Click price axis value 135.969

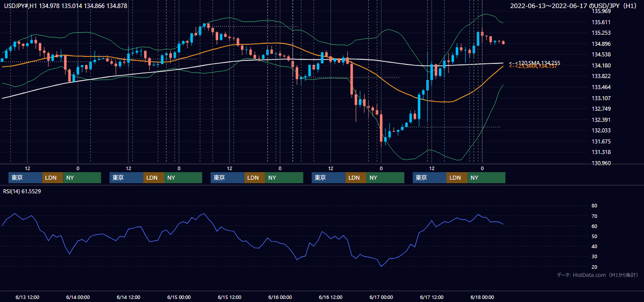click(602, 11)
